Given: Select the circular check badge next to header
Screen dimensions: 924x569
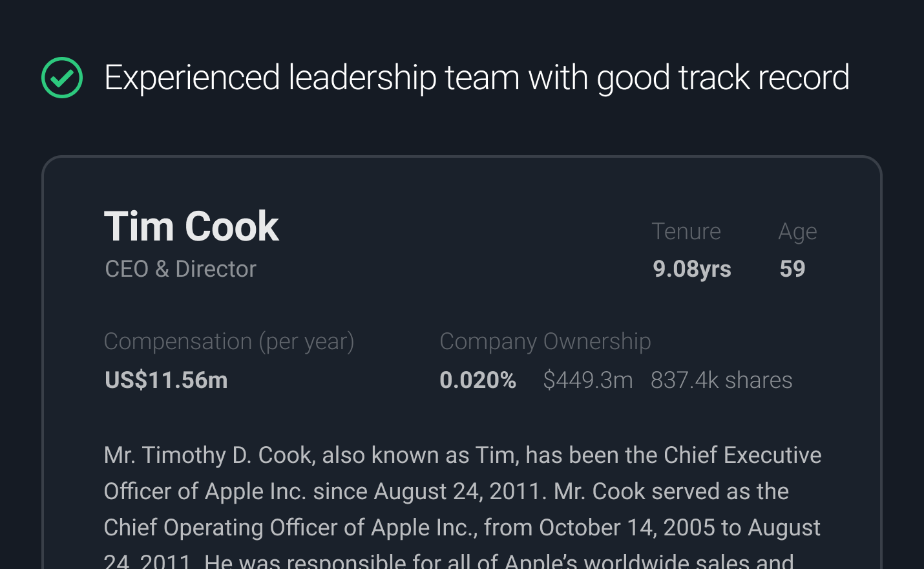Looking at the screenshot, I should click(x=62, y=77).
